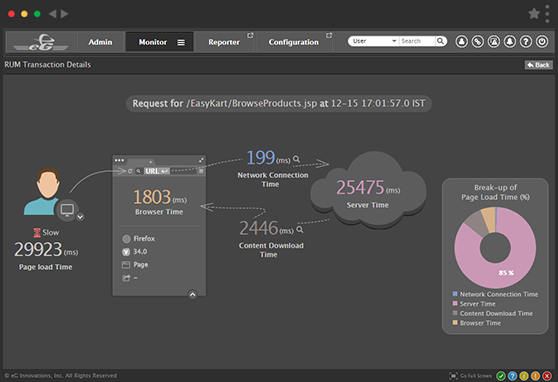Toggle Network Connection Time legend swatch
The width and height of the screenshot is (558, 382).
(x=455, y=294)
